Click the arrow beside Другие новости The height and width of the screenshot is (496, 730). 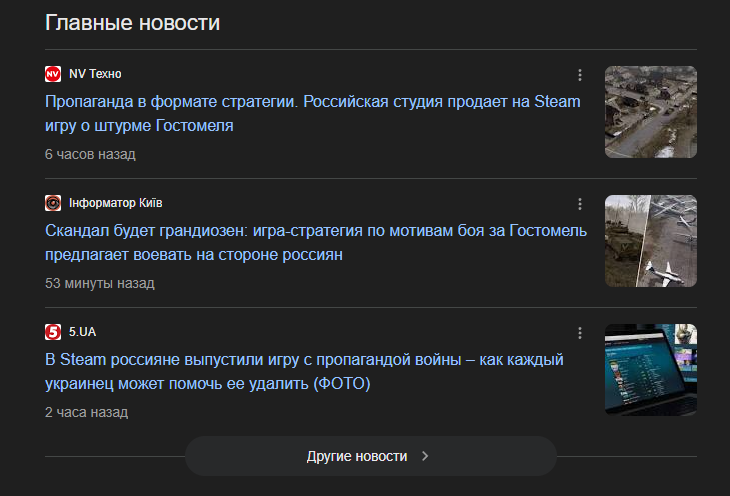425,456
